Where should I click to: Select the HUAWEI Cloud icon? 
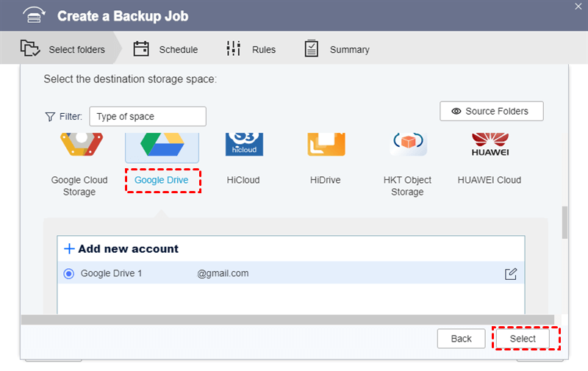[x=489, y=145]
